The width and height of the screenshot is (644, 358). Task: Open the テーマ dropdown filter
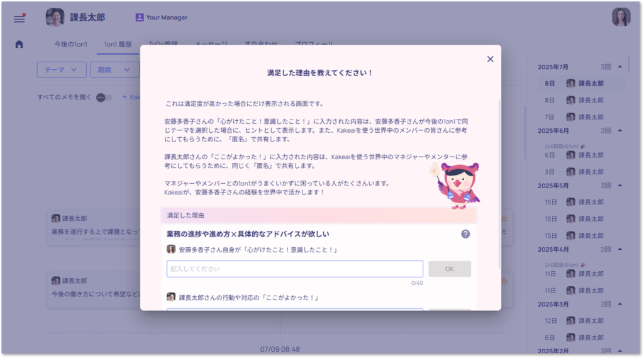(x=62, y=70)
